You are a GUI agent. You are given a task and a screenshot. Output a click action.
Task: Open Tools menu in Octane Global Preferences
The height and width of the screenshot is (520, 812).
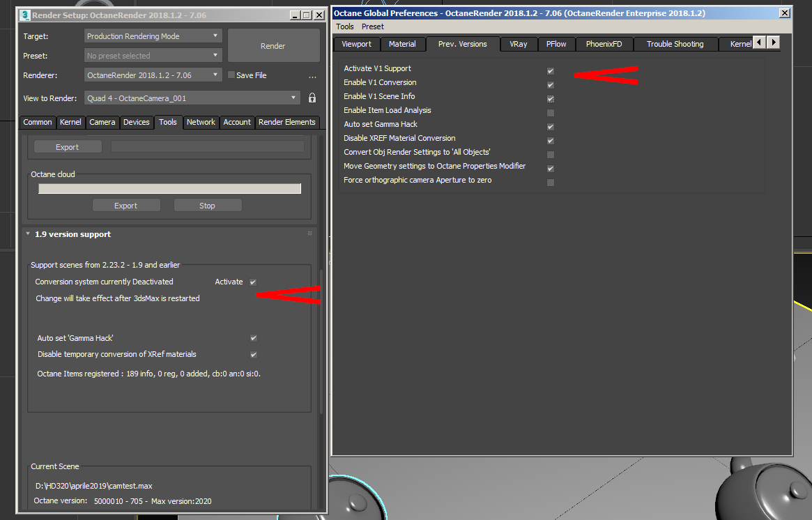coord(345,26)
